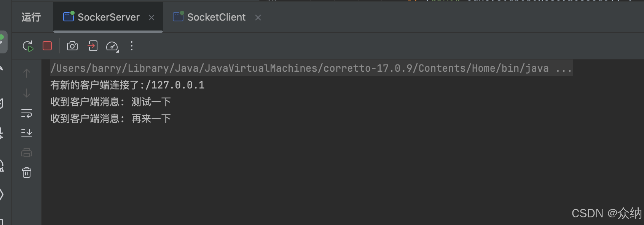Close the SockerServer tab

(x=151, y=18)
